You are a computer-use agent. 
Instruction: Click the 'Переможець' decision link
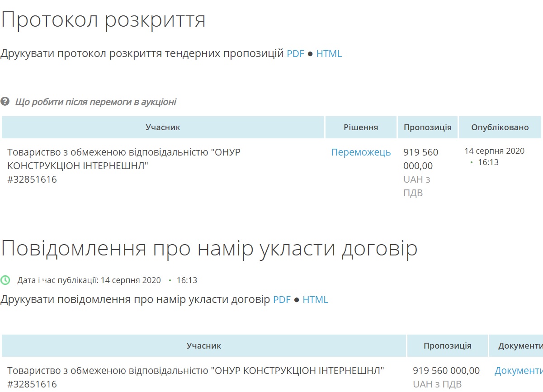tap(361, 152)
